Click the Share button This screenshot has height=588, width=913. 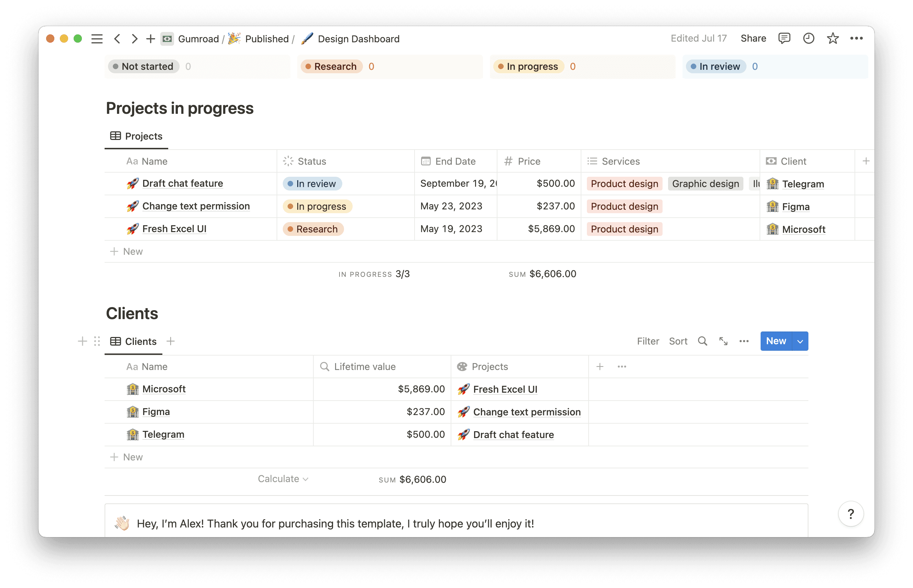tap(753, 38)
